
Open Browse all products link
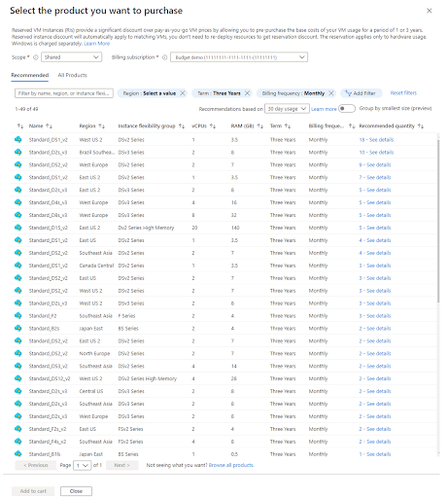231,465
